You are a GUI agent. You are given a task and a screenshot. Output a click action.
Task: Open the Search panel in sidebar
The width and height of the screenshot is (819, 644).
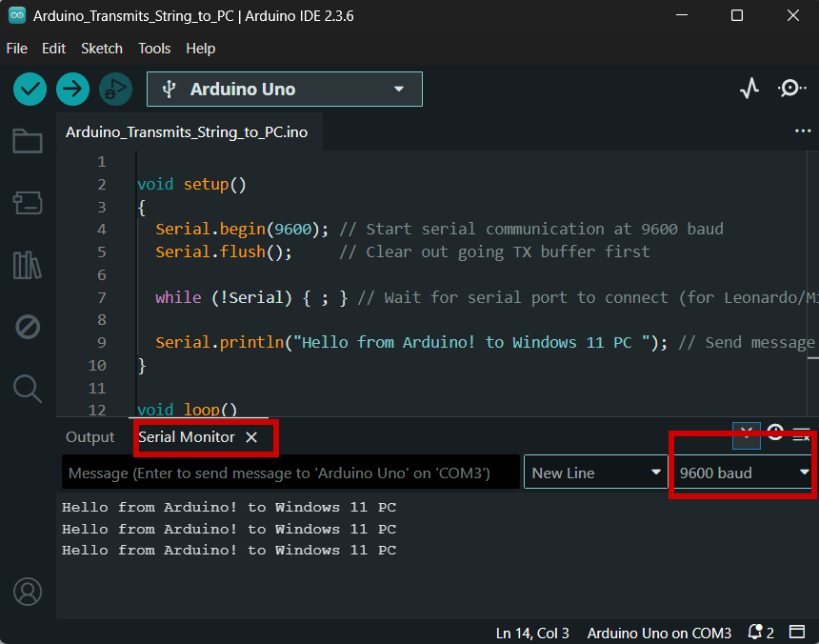[28, 389]
